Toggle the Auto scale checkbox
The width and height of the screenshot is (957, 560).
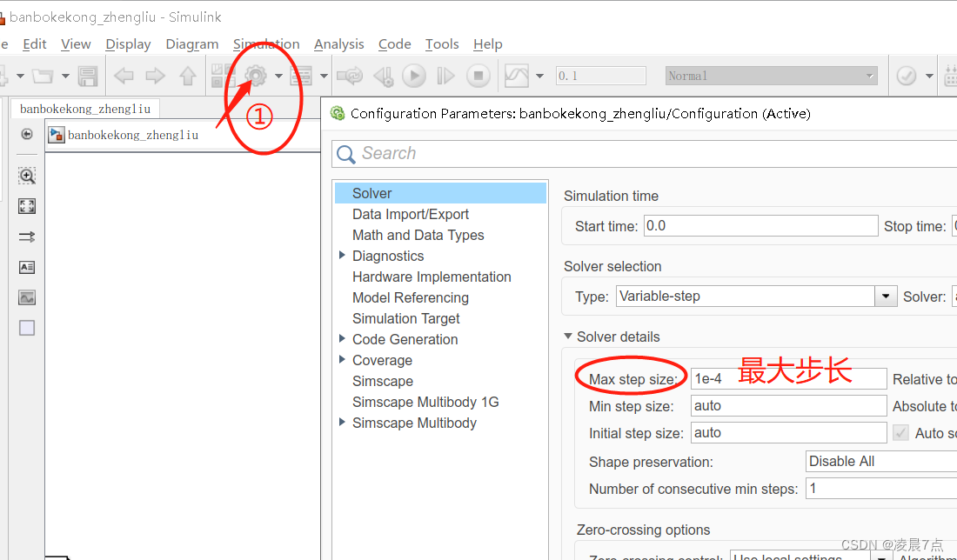coord(900,433)
